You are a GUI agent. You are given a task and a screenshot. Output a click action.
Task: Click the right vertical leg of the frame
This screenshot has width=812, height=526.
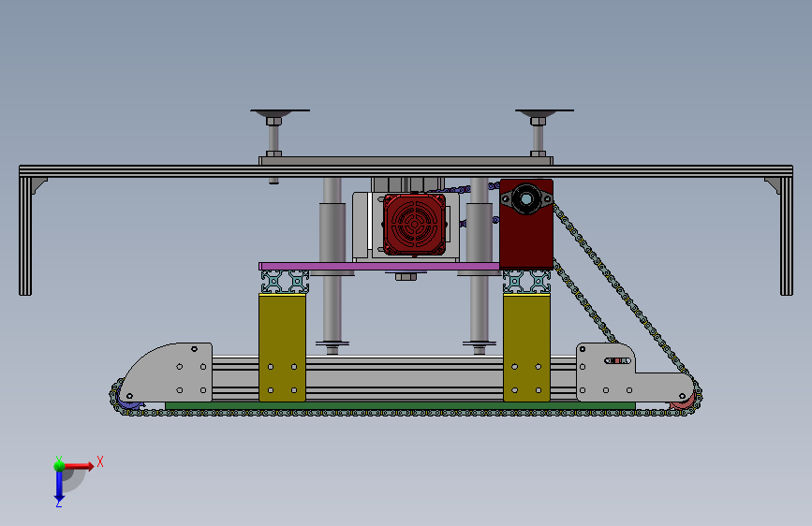tap(787, 236)
